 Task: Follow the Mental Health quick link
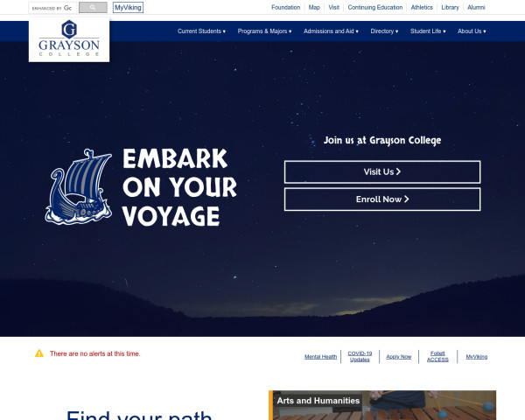click(x=321, y=357)
